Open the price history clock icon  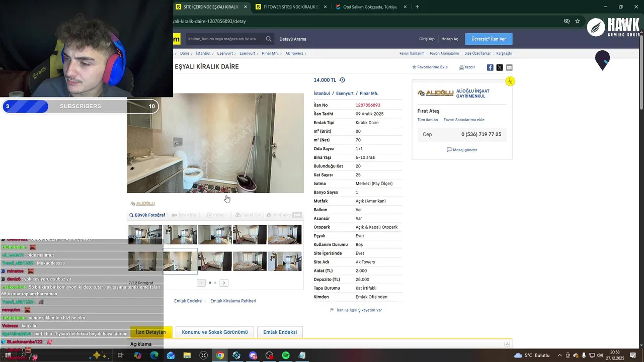pos(342,80)
